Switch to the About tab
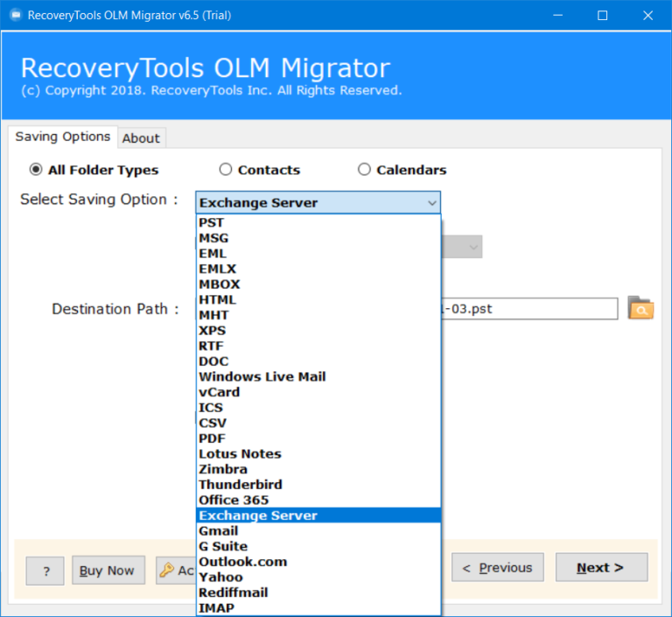 141,138
